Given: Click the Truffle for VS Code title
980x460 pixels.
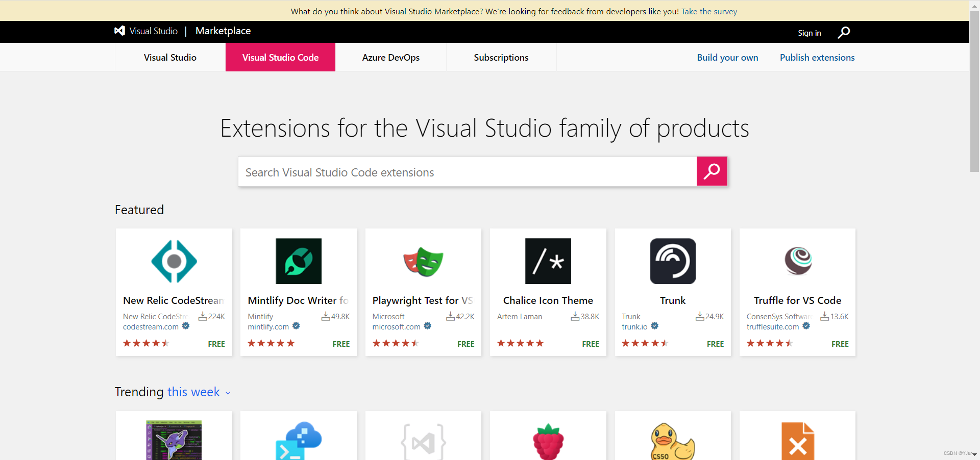Looking at the screenshot, I should point(798,300).
